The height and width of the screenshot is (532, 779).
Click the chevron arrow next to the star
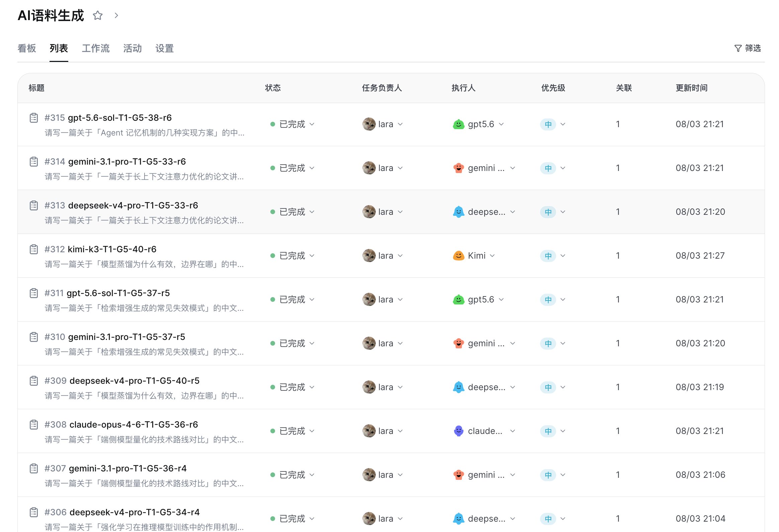pos(116,15)
